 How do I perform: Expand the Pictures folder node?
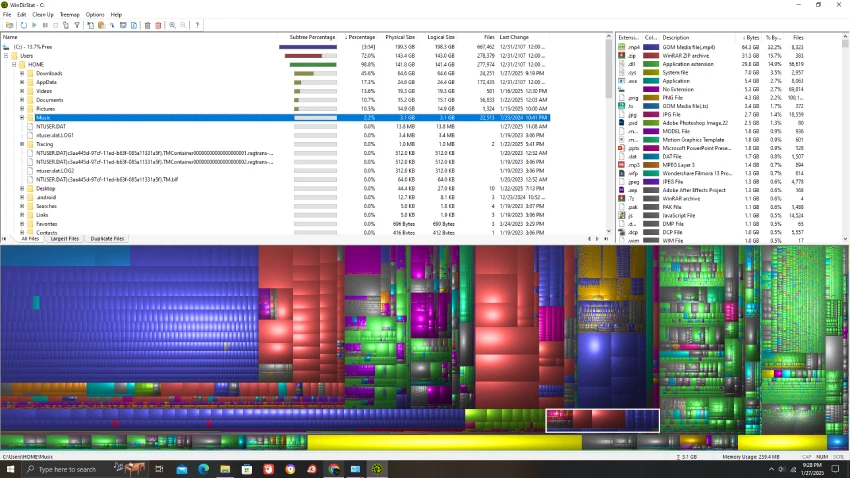point(22,108)
